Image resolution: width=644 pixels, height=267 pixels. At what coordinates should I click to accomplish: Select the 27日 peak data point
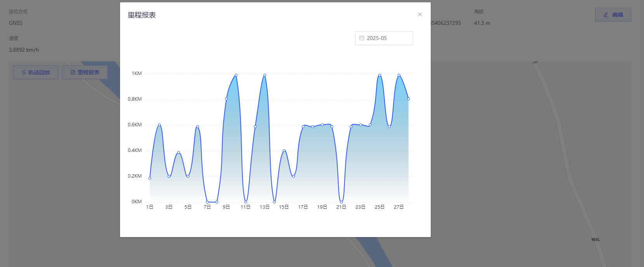399,75
